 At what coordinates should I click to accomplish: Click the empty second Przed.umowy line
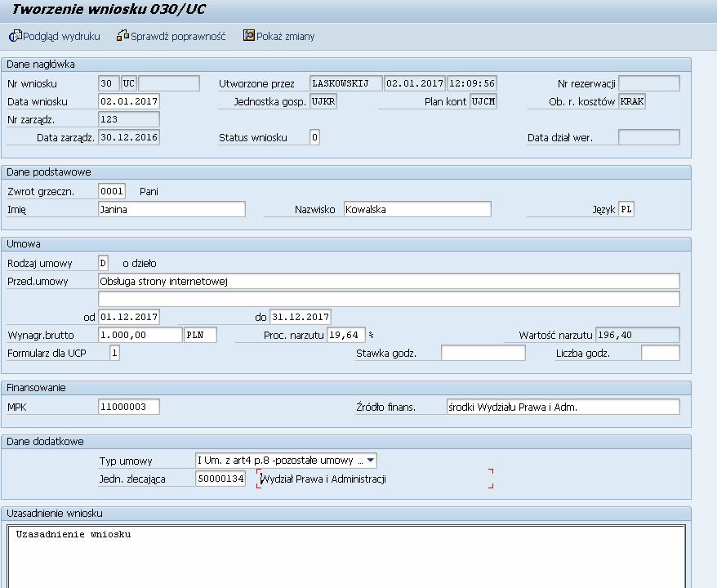pos(390,299)
